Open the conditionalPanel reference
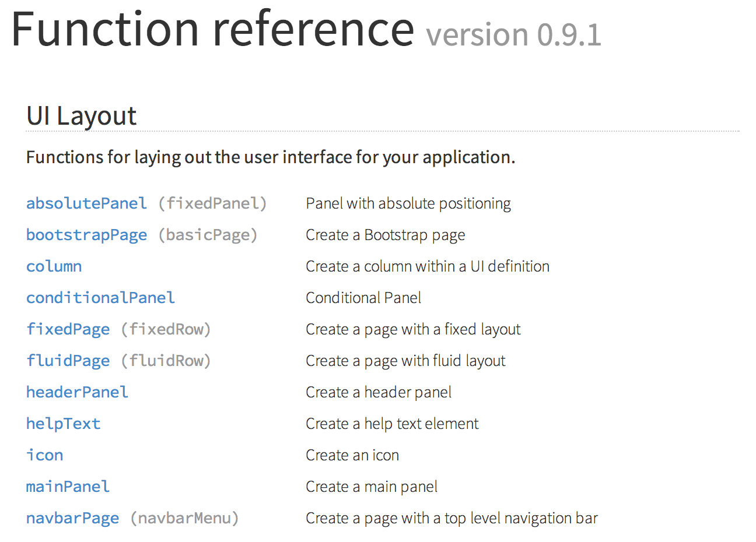The height and width of the screenshot is (542, 756). coord(100,298)
